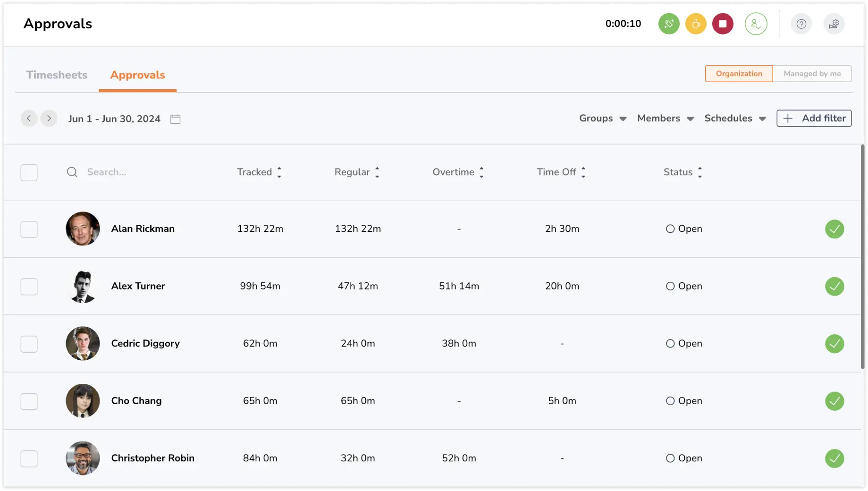
Task: Click Cedric Diggory's 62h 0m tracked value
Action: point(260,343)
